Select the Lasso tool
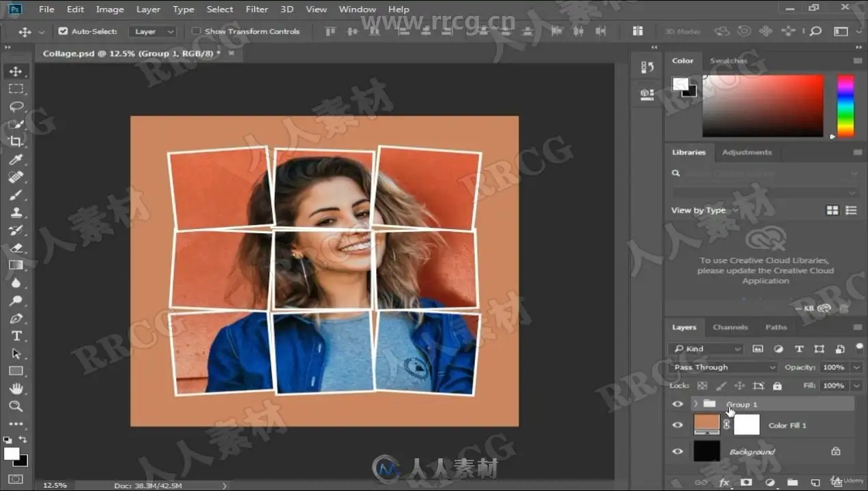The width and height of the screenshot is (868, 491). point(16,106)
